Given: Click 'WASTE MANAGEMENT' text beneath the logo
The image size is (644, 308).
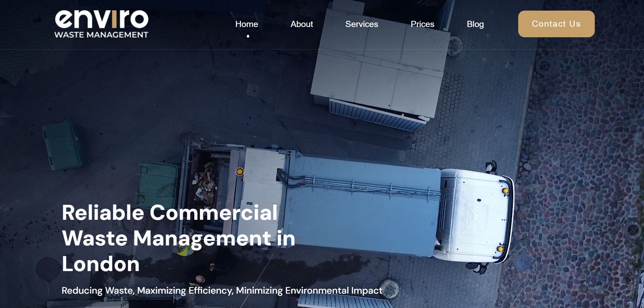Looking at the screenshot, I should point(101,35).
